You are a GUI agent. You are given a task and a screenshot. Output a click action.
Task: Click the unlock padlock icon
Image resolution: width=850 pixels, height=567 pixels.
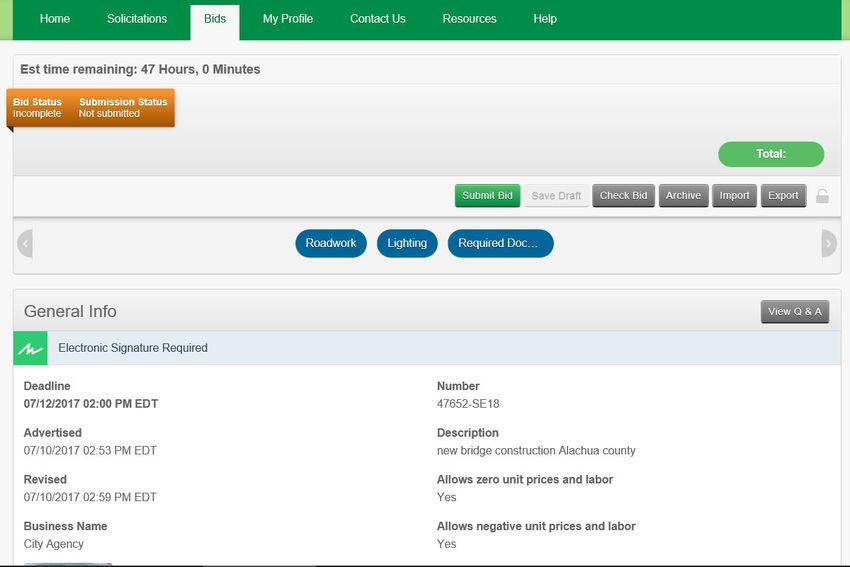point(822,196)
